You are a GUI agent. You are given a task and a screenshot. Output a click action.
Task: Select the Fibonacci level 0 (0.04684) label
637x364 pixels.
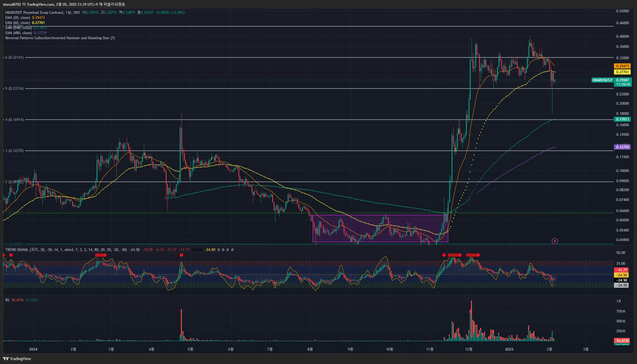14,244
